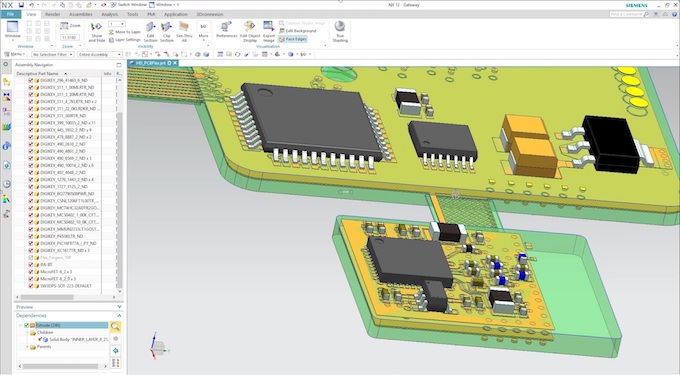Click the Zoom scale input field

tap(69, 38)
